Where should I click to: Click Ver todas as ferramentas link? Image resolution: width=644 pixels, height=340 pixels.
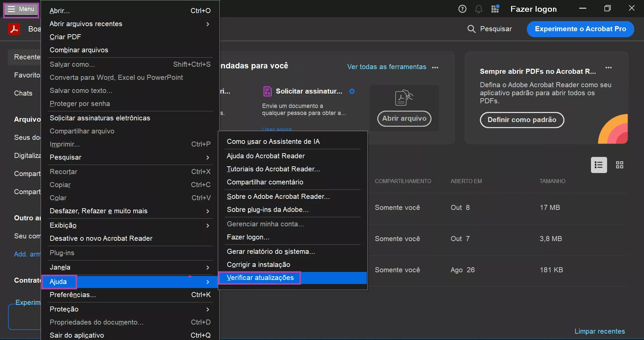coord(387,67)
